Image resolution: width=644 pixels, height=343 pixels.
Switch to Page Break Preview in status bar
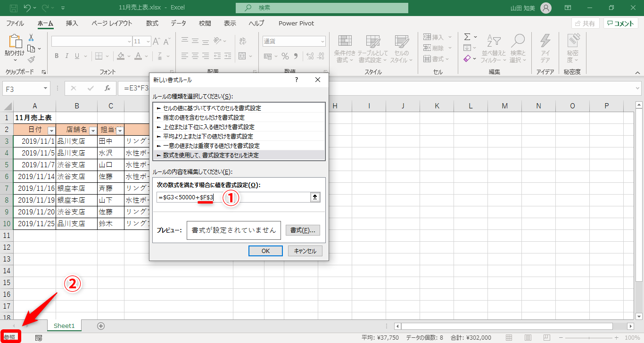point(547,337)
